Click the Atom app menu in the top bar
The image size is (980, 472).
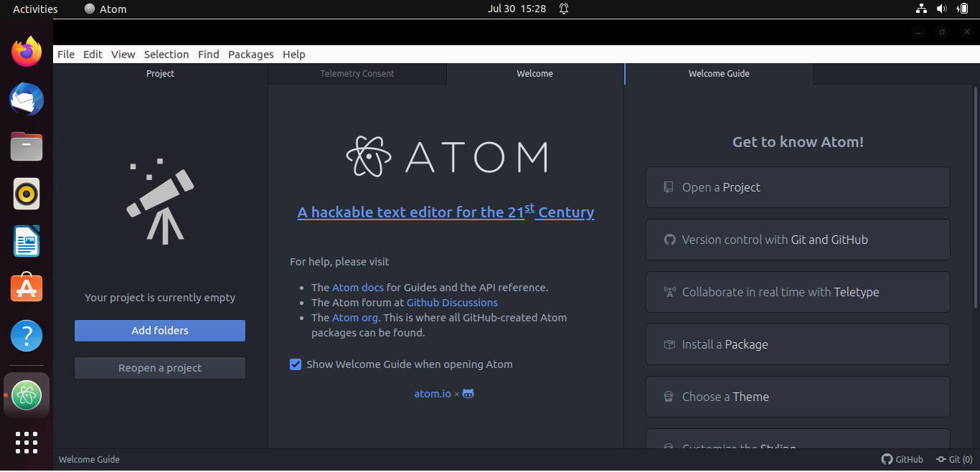(105, 9)
